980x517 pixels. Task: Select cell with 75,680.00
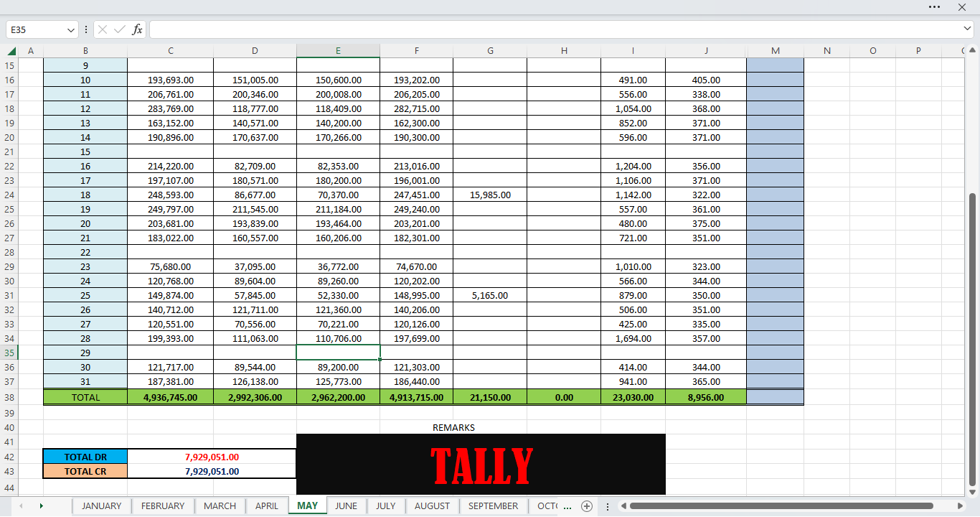tap(170, 266)
